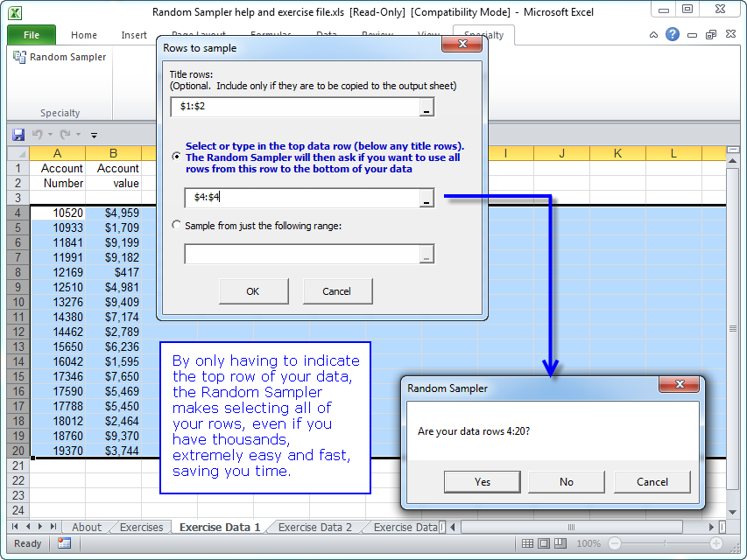Click the zoom in plus button
The height and width of the screenshot is (560, 747).
(718, 543)
